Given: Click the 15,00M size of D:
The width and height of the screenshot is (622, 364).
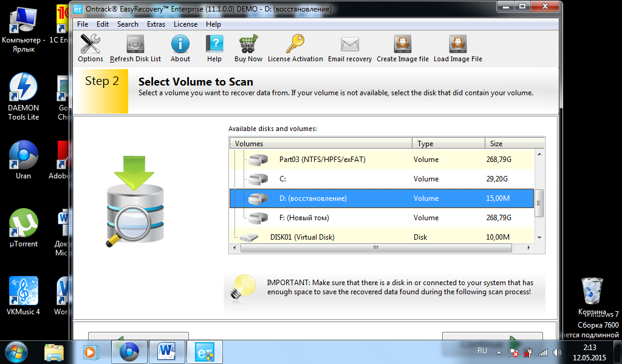Looking at the screenshot, I should pyautogui.click(x=498, y=198).
